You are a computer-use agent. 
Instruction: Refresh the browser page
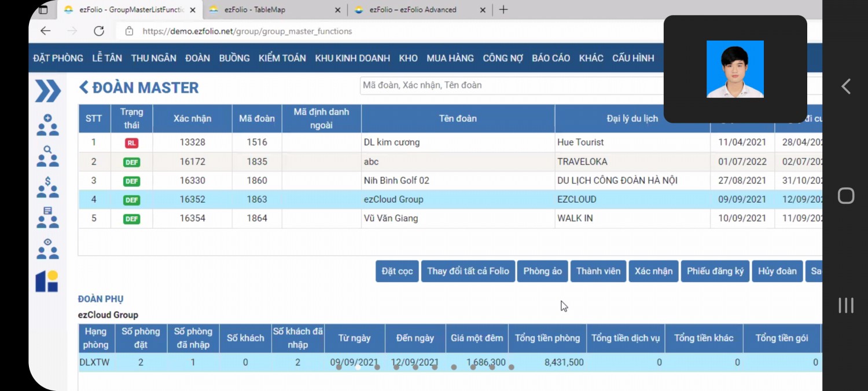99,31
